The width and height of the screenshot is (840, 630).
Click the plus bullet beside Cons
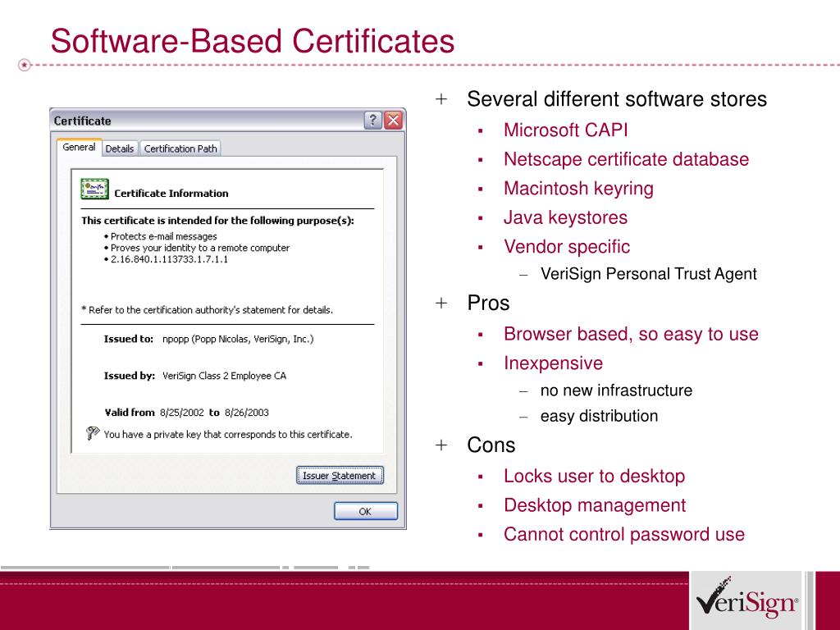(442, 445)
